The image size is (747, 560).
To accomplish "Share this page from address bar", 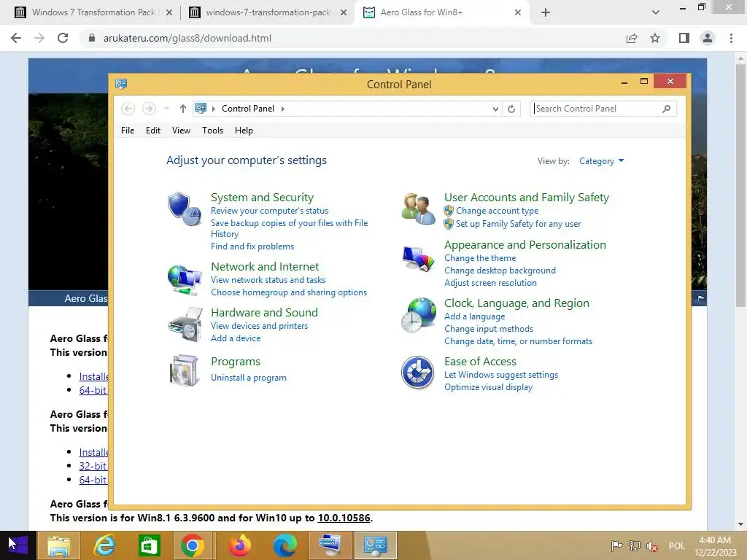I will pyautogui.click(x=632, y=38).
